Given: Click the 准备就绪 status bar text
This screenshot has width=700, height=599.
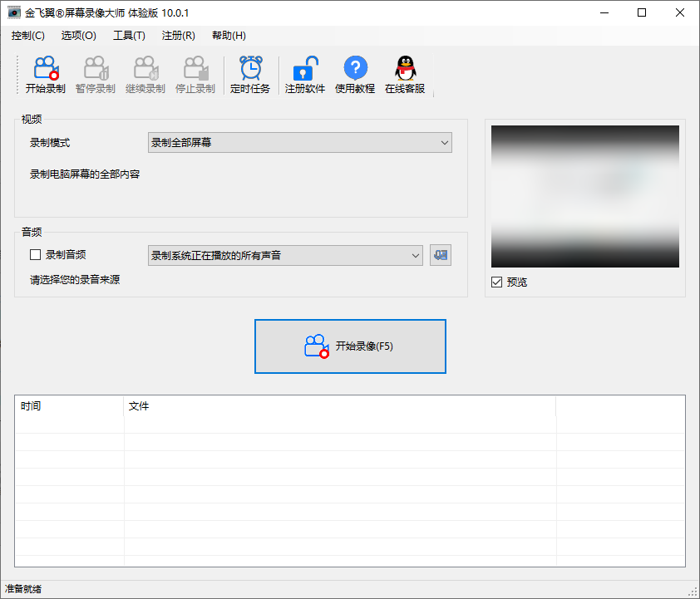Looking at the screenshot, I should tap(23, 589).
